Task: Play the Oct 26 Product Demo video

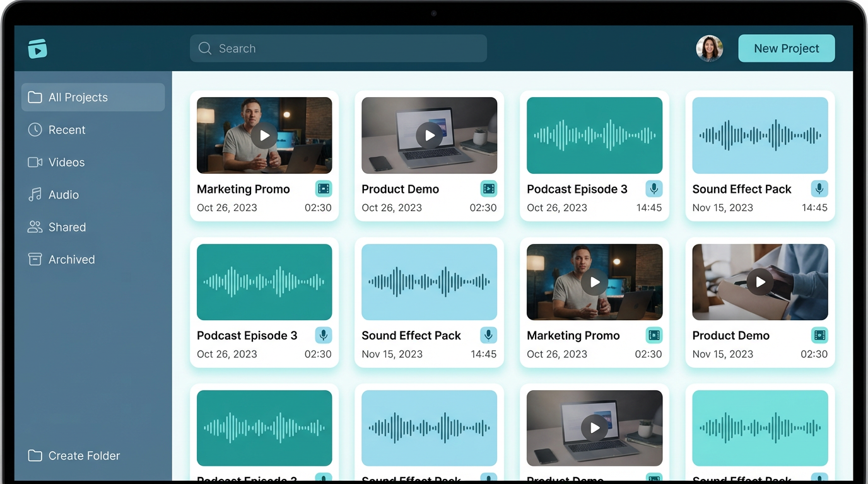Action: pos(429,135)
